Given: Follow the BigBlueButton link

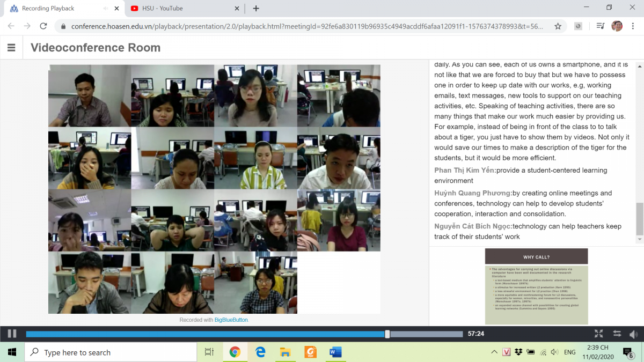Looking at the screenshot, I should coord(231,320).
